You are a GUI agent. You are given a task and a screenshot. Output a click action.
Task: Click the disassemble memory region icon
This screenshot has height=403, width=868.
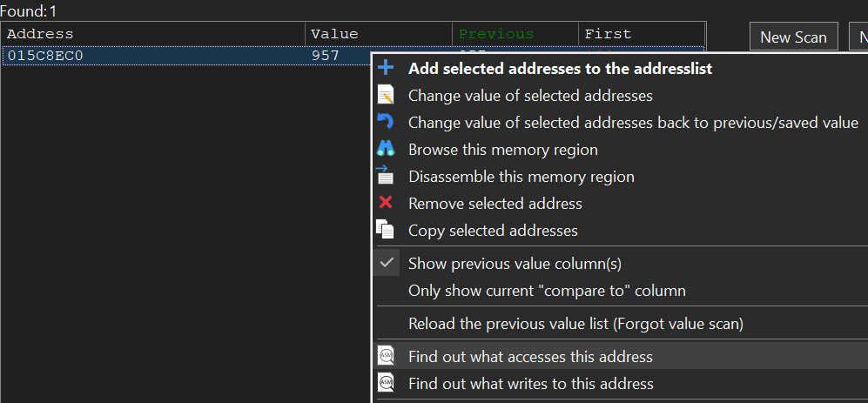pyautogui.click(x=386, y=177)
